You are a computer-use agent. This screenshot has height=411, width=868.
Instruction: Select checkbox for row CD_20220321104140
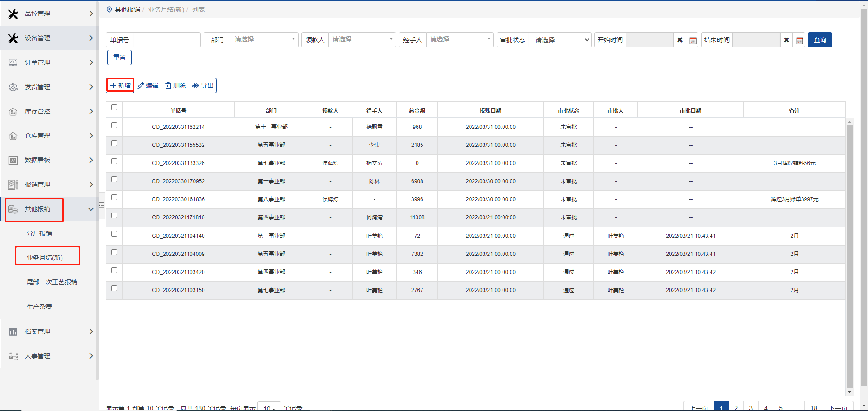pos(114,234)
